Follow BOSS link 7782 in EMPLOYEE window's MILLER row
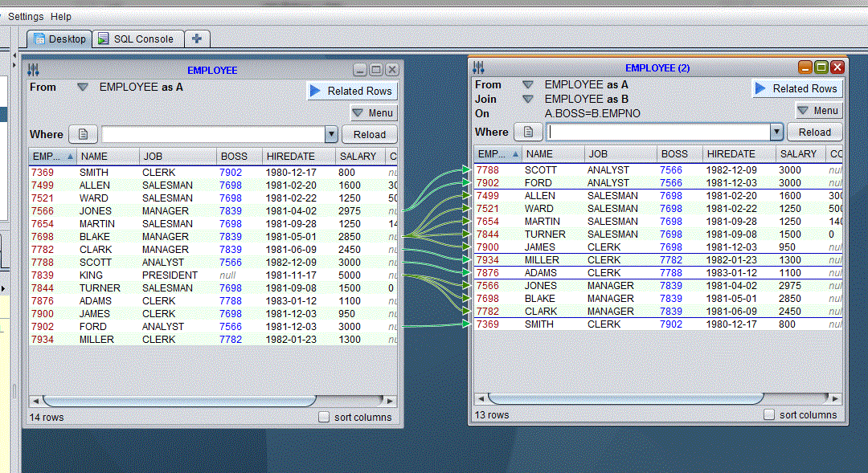The width and height of the screenshot is (868, 473). point(231,340)
